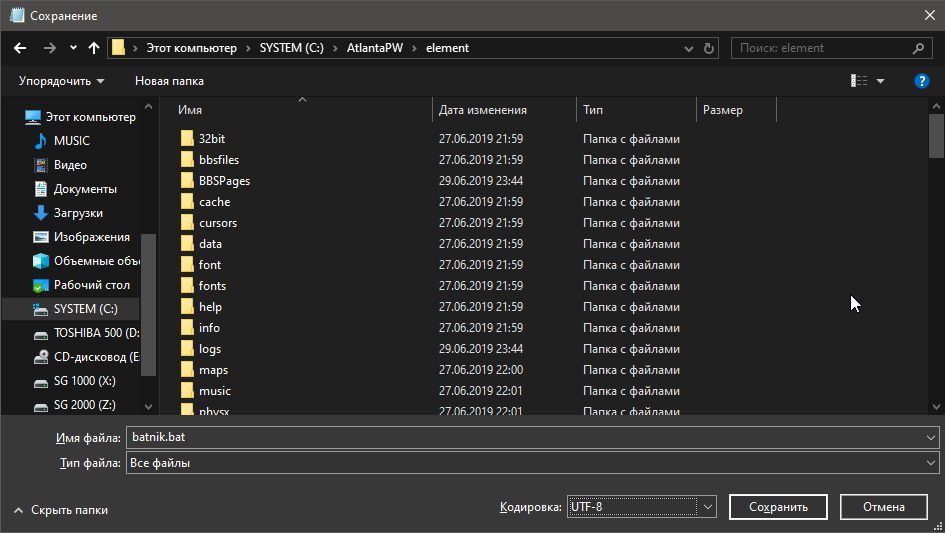The width and height of the screenshot is (945, 533).
Task: Select 'Этот компьютер' in address breadcrumb
Action: coord(192,48)
